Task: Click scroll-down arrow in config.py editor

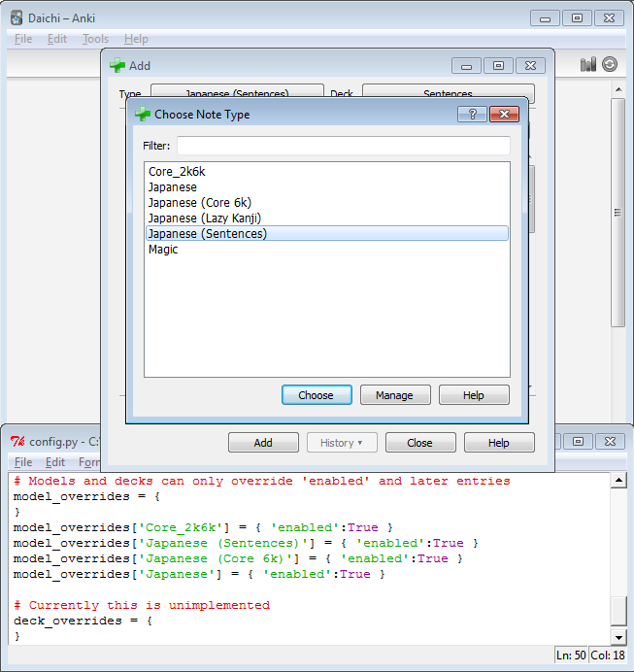Action: [618, 637]
